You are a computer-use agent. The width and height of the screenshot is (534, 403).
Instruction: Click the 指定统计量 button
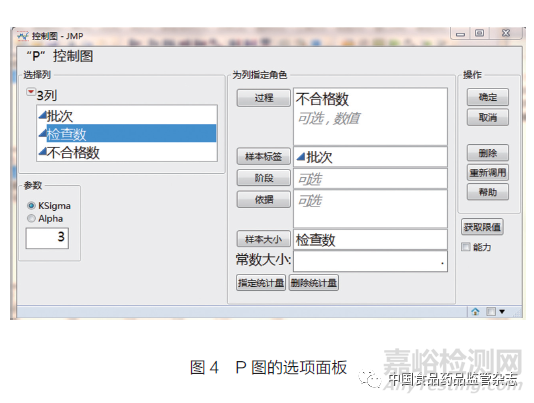tap(261, 283)
